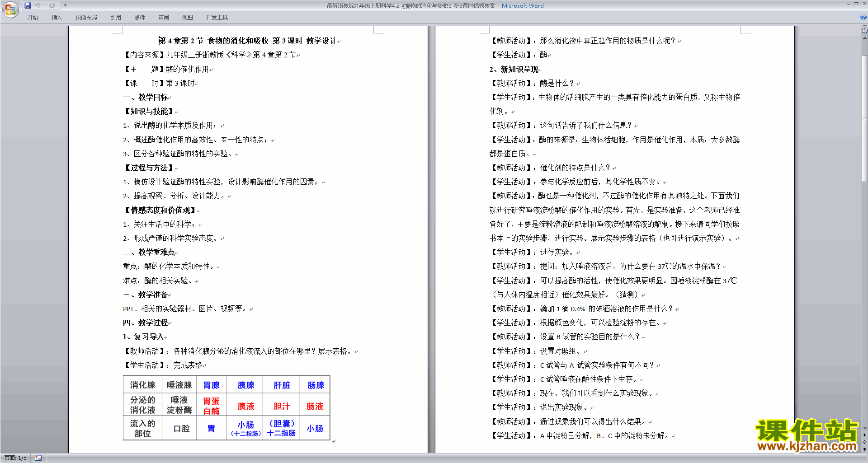Click the heading 二、教学重难点
The width and height of the screenshot is (868, 463).
pyautogui.click(x=149, y=252)
